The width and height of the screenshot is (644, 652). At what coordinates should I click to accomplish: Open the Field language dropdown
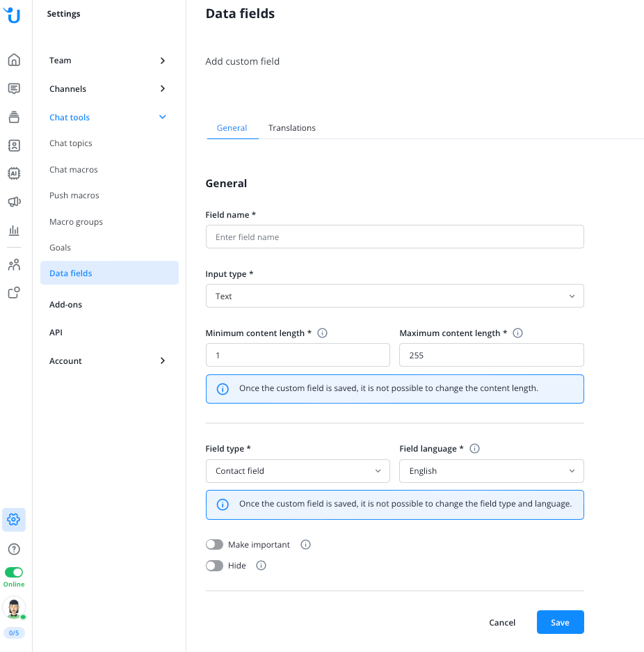pyautogui.click(x=491, y=471)
